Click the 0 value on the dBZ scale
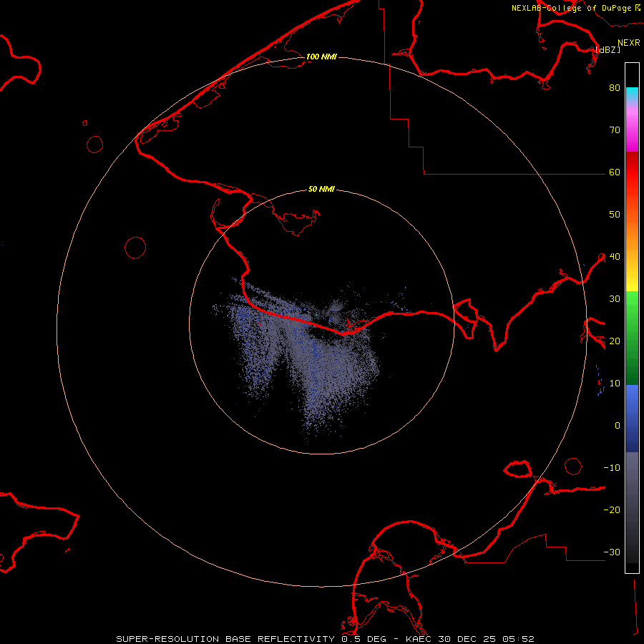 (x=618, y=426)
